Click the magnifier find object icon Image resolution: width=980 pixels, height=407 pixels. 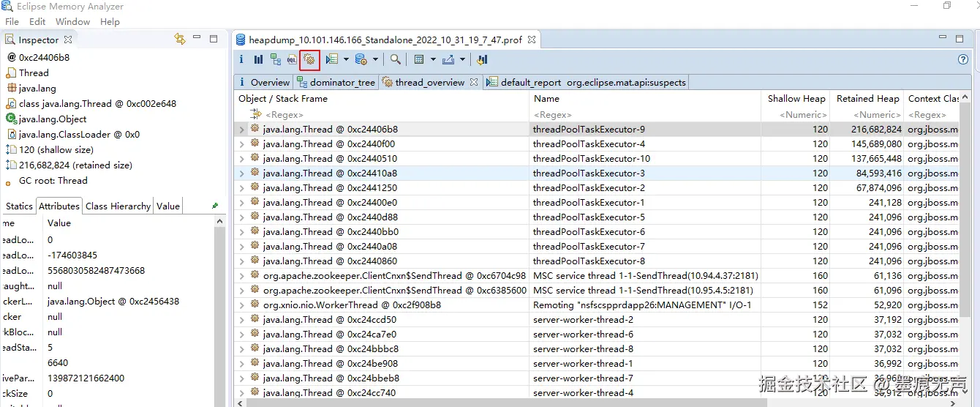[395, 59]
